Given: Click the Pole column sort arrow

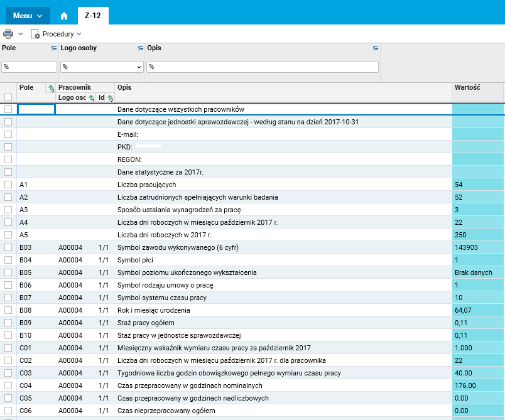Looking at the screenshot, I should point(50,89).
